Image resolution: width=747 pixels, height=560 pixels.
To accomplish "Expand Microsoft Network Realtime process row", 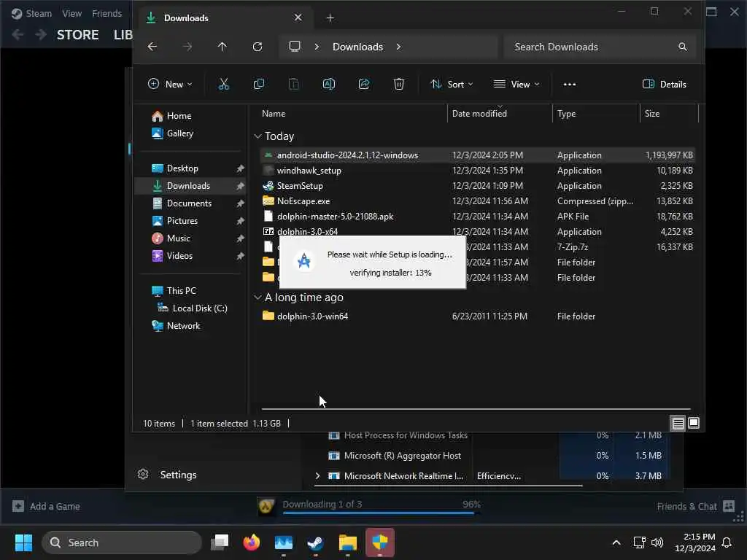I will (x=318, y=475).
